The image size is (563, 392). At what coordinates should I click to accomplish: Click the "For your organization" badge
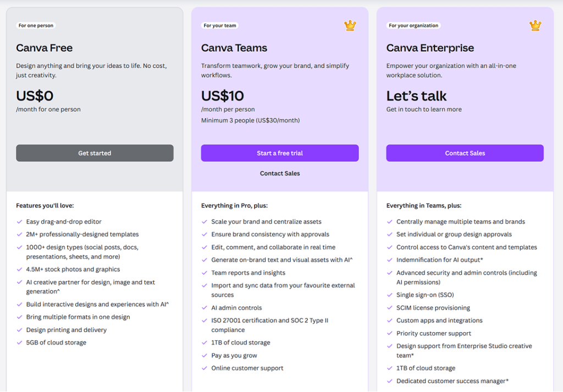[413, 25]
